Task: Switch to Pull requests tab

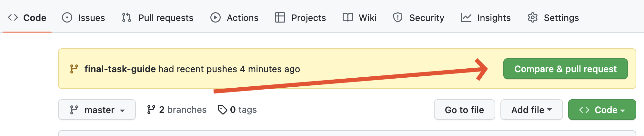Action: (x=158, y=18)
